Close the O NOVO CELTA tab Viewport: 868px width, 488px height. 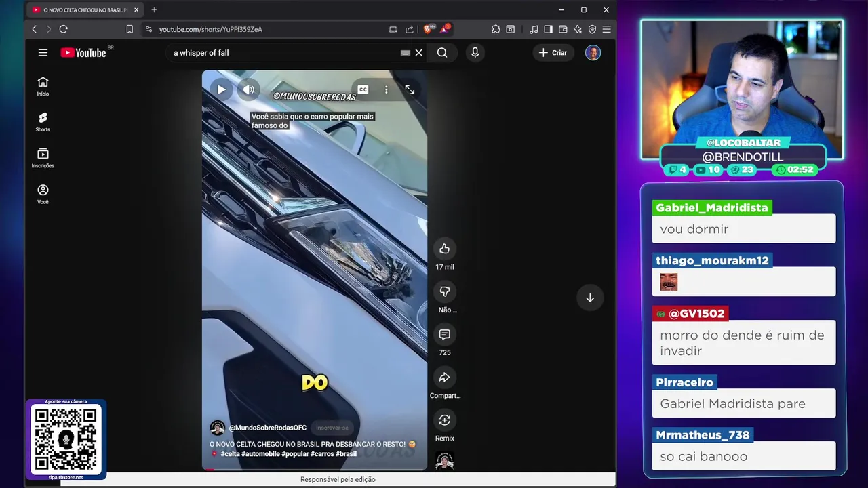[136, 10]
